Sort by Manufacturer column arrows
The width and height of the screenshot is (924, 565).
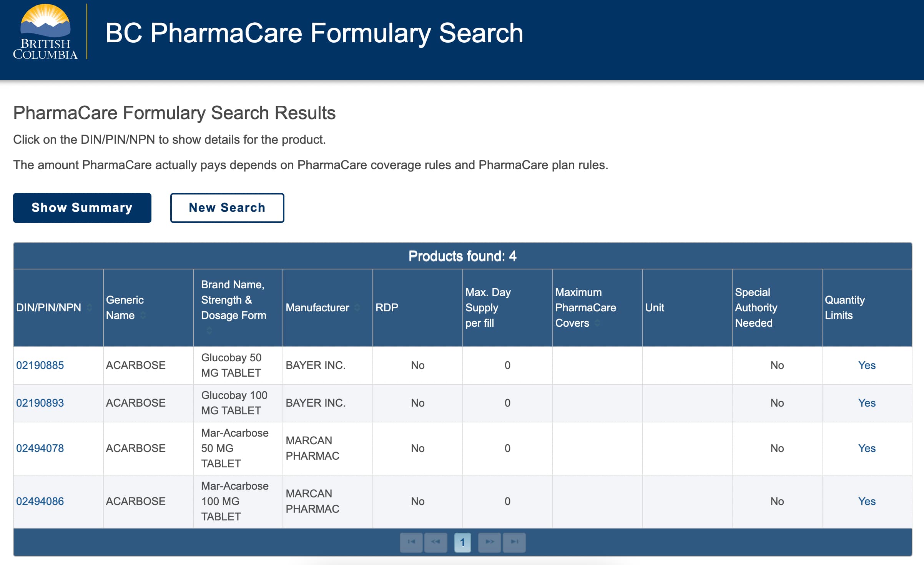tap(357, 307)
